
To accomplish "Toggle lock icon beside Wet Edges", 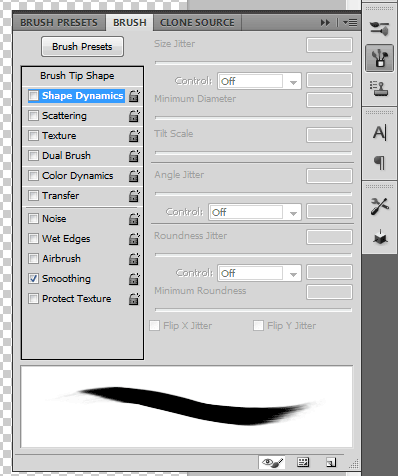I will (x=134, y=239).
